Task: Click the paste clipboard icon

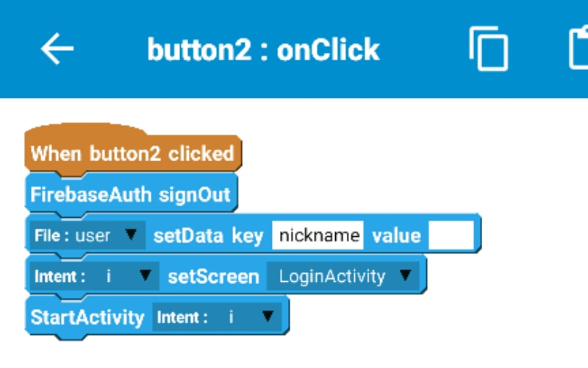Action: 578,48
